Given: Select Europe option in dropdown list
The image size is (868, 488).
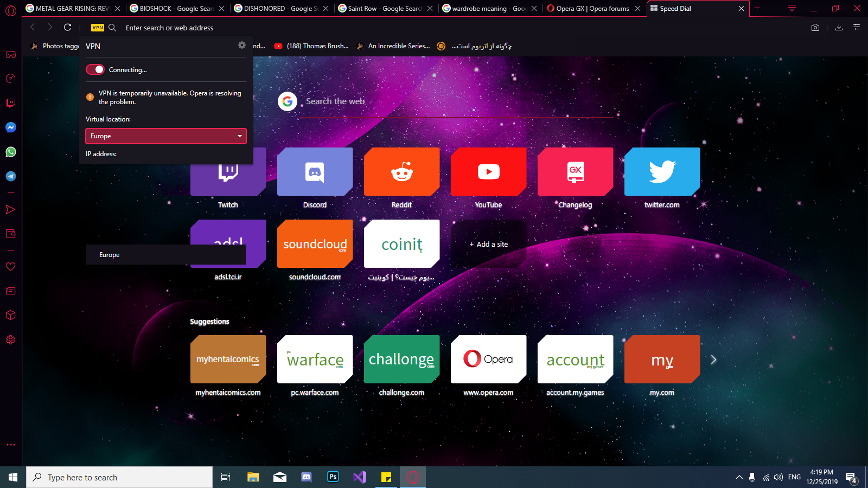Looking at the screenshot, I should click(166, 255).
